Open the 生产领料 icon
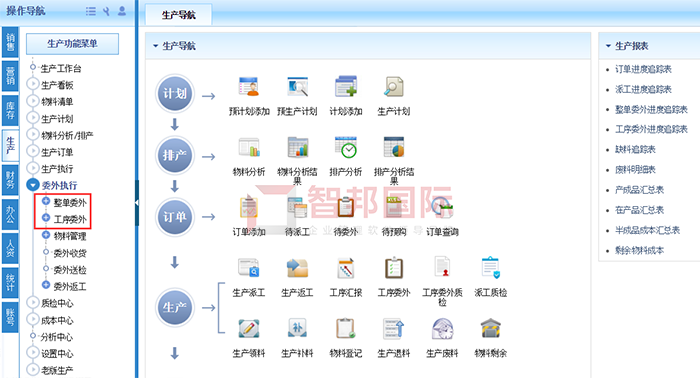This screenshot has width=700, height=378. 249,328
